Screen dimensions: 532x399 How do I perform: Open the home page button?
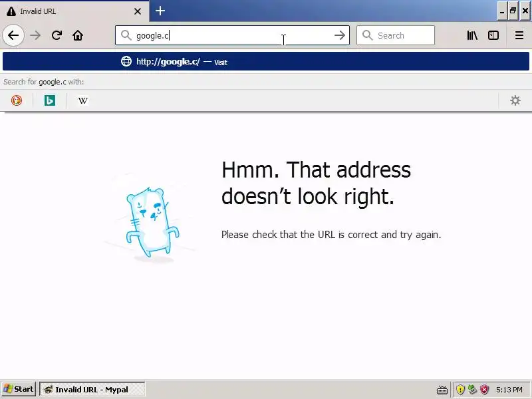(78, 35)
